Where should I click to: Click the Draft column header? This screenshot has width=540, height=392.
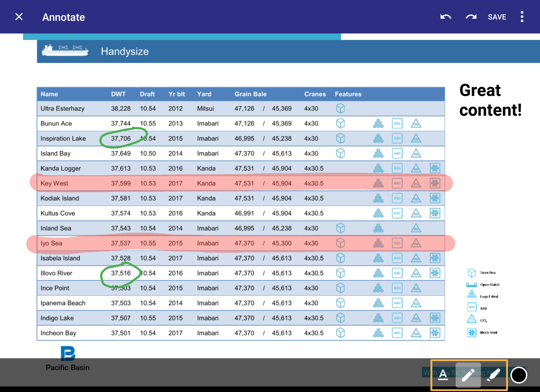(147, 94)
